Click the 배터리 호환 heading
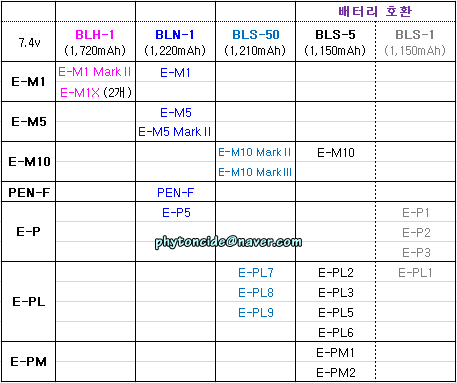Image resolution: width=457 pixels, height=383 pixels. coord(375,12)
